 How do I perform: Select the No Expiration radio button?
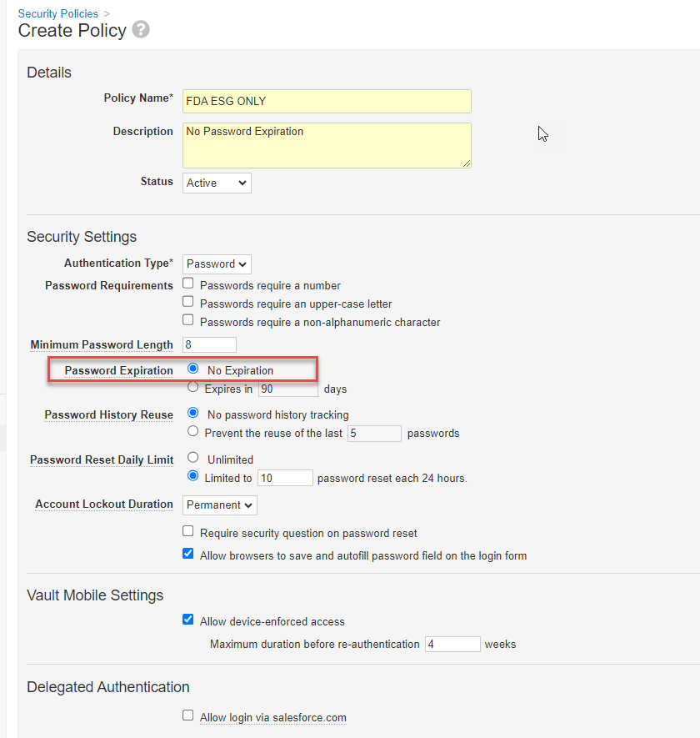point(192,369)
